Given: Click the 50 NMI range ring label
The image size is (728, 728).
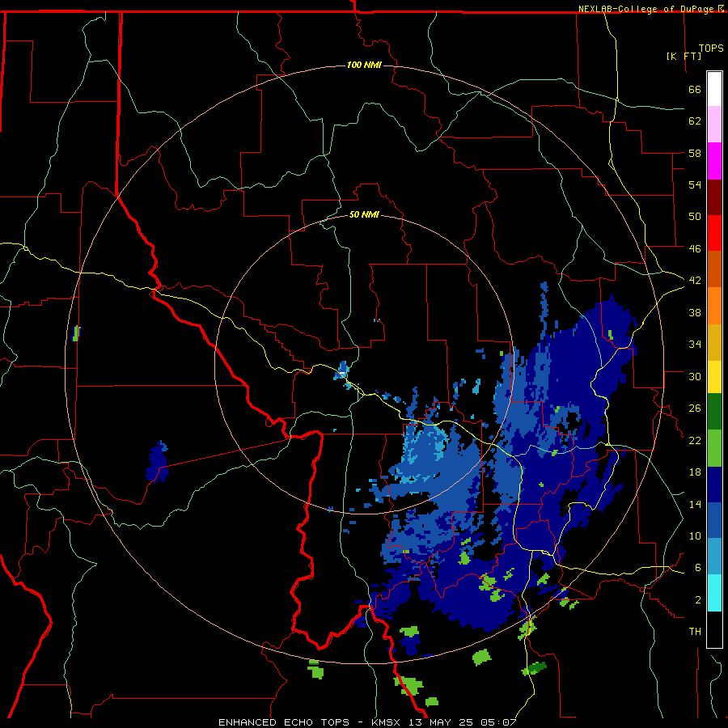Looking at the screenshot, I should pyautogui.click(x=364, y=214).
